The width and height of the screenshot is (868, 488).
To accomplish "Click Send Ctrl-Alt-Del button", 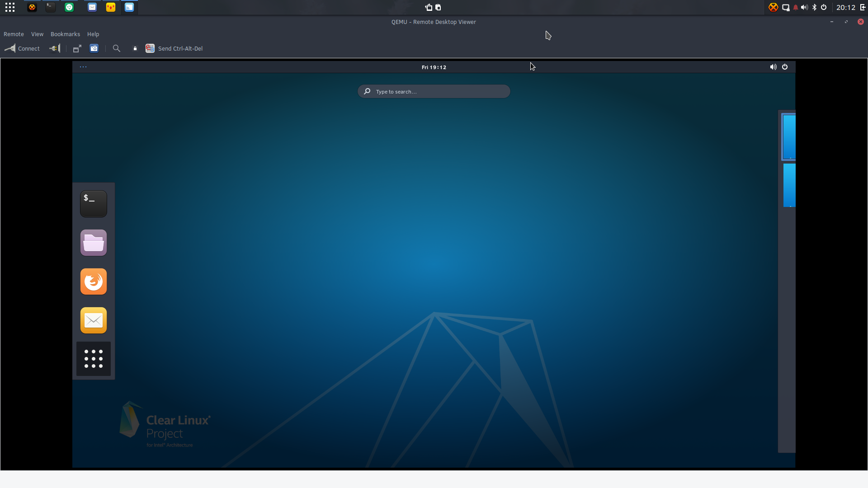I will pyautogui.click(x=174, y=48).
